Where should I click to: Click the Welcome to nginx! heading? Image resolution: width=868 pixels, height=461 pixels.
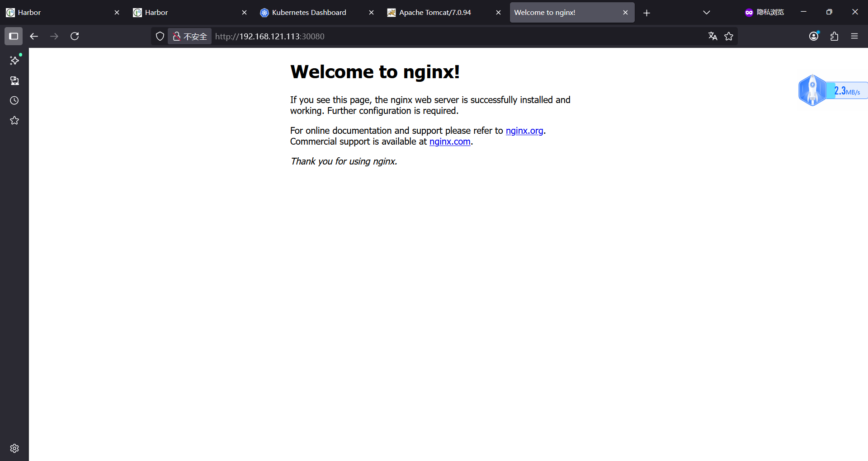[375, 72]
